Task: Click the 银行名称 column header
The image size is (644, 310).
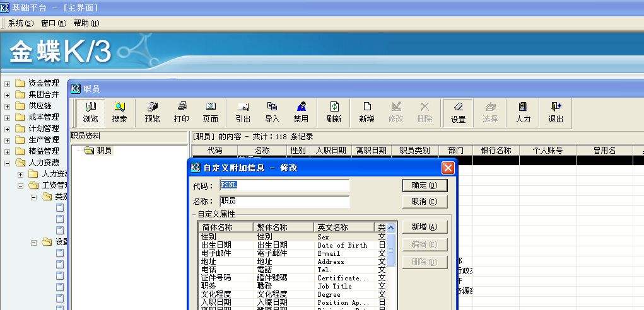Action: coord(496,151)
